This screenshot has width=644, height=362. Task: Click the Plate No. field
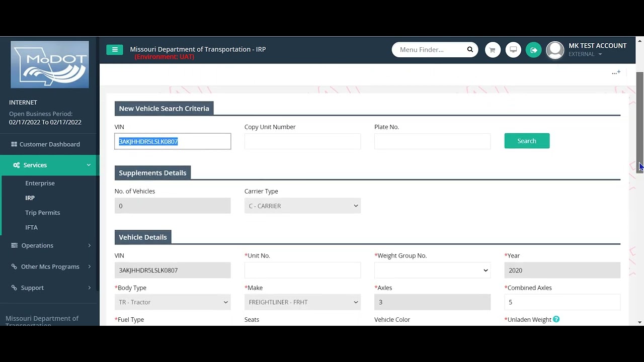pos(432,141)
